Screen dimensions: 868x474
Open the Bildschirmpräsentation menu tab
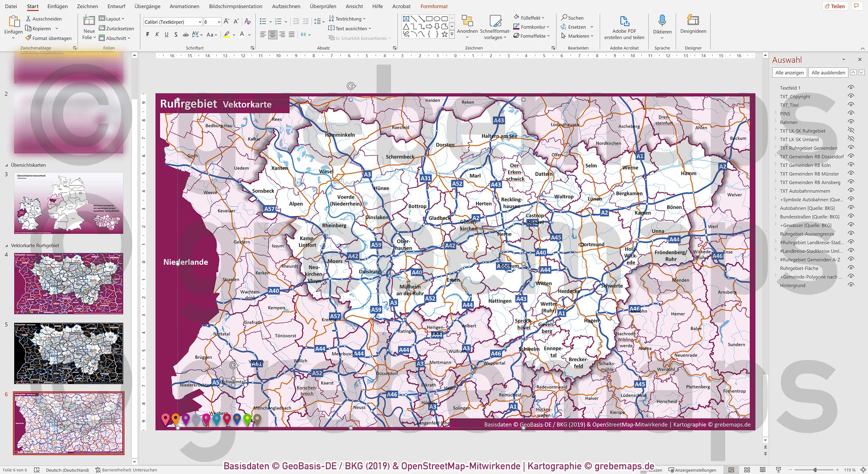click(236, 6)
